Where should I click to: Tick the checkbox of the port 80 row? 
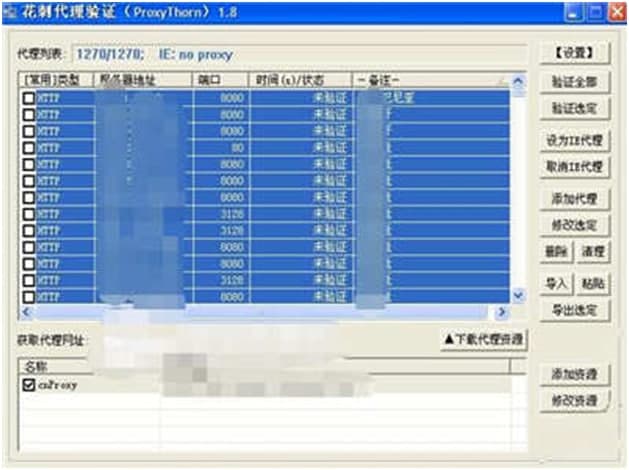click(x=28, y=148)
